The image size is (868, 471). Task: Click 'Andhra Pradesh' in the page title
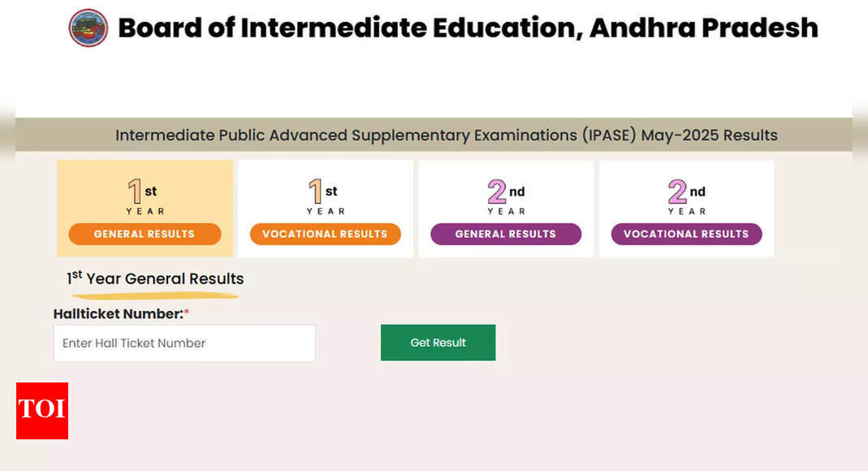(x=703, y=28)
